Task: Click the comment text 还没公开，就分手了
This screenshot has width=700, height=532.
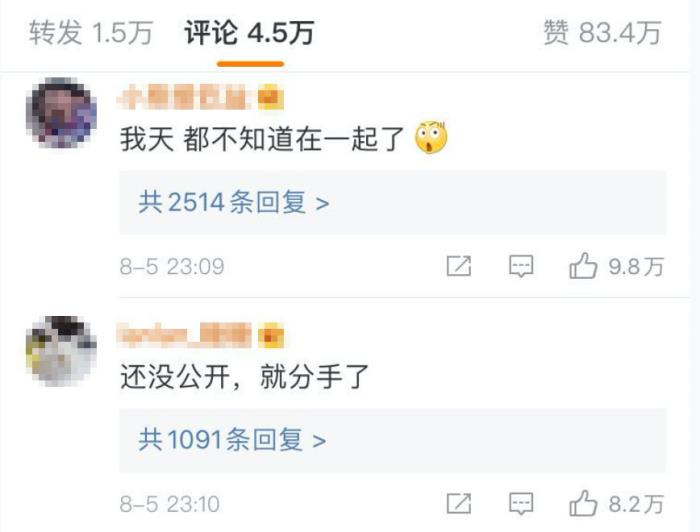Action: pyautogui.click(x=245, y=377)
